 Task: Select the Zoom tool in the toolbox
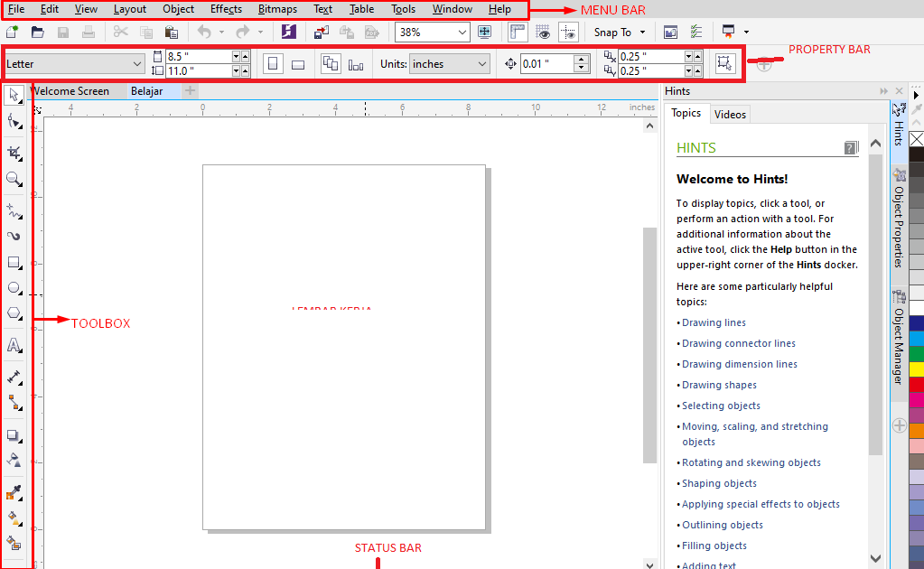(x=14, y=179)
